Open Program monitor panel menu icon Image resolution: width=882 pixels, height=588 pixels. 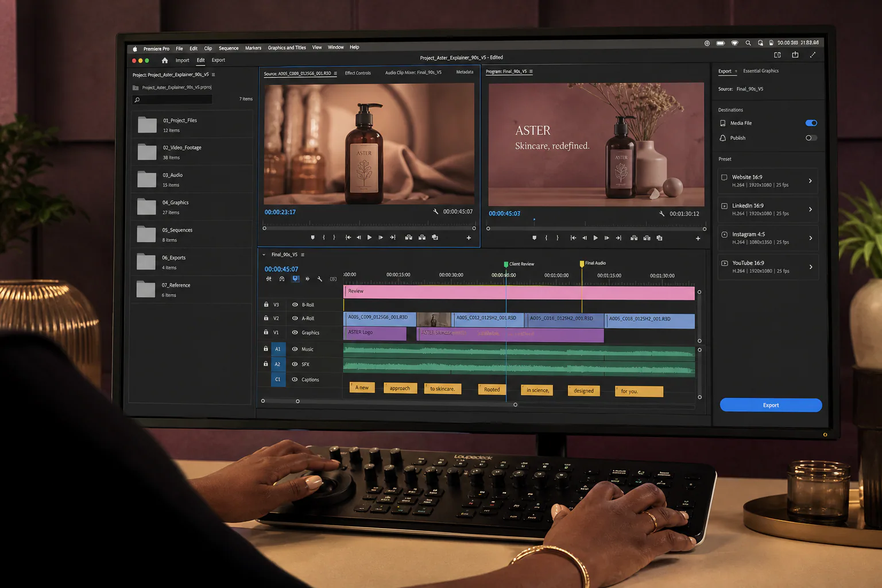coord(531,72)
